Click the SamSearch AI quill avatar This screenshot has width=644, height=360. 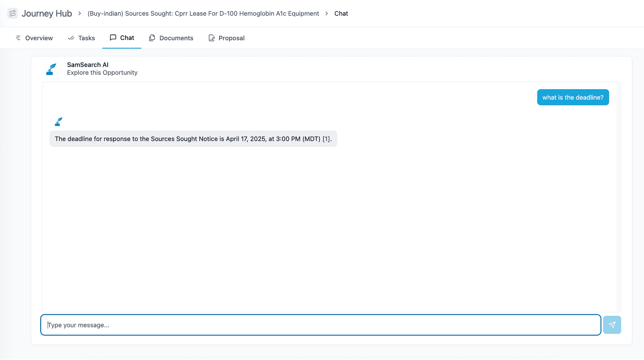[51, 69]
